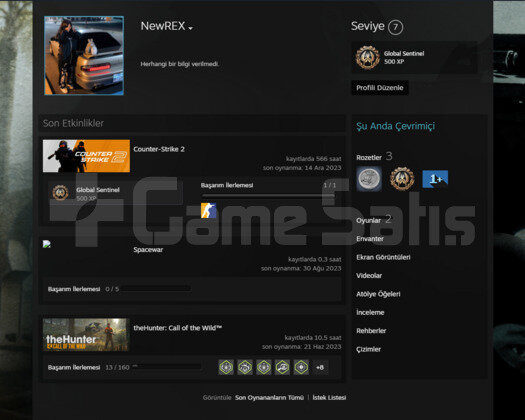Click second theHunter achievement hexagon icon
This screenshot has height=420, width=525.
pyautogui.click(x=245, y=367)
